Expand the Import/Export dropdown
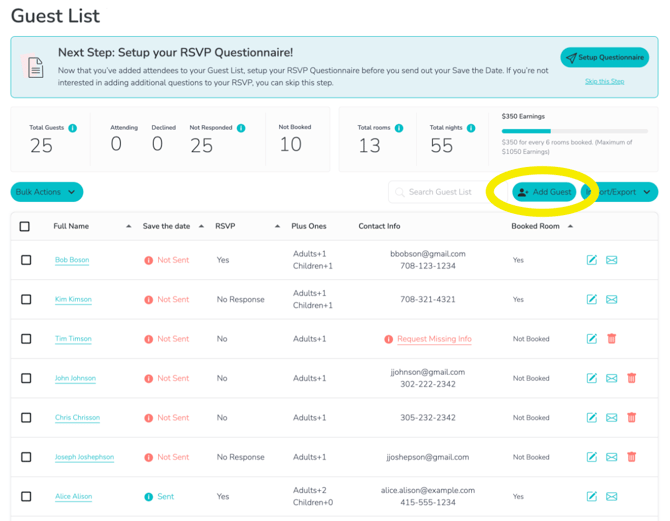The height and width of the screenshot is (521, 670). [x=622, y=192]
